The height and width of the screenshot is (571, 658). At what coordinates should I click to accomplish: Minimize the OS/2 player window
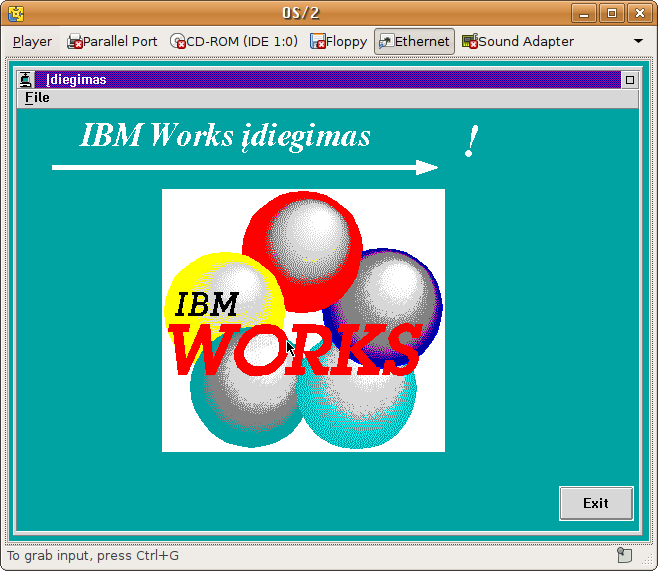[584, 13]
